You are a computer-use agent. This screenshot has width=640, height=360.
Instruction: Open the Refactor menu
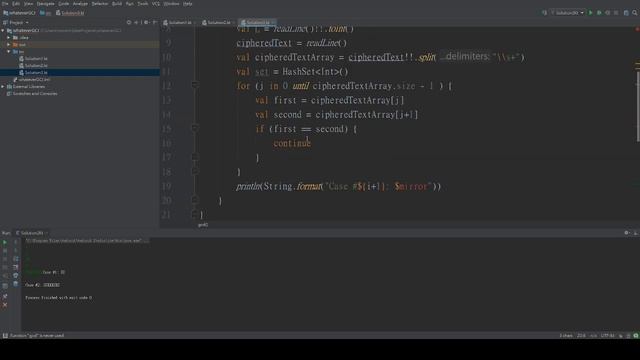pos(100,4)
